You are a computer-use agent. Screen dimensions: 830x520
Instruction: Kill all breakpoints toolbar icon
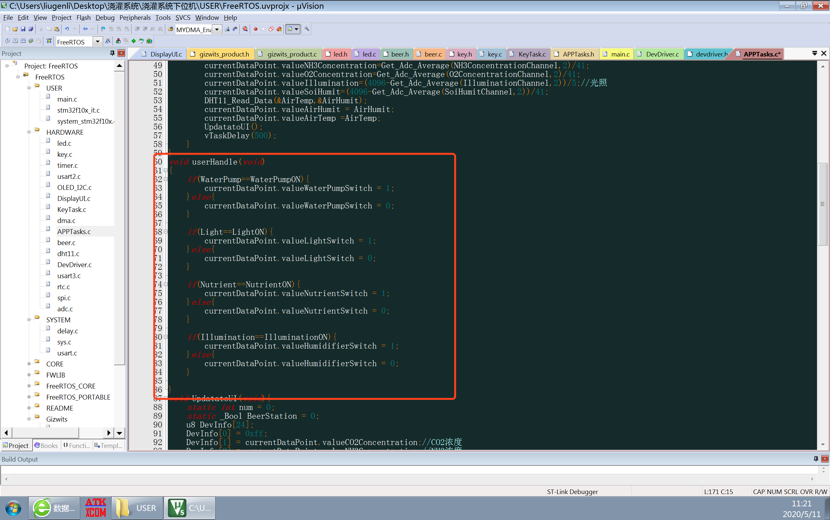click(279, 29)
